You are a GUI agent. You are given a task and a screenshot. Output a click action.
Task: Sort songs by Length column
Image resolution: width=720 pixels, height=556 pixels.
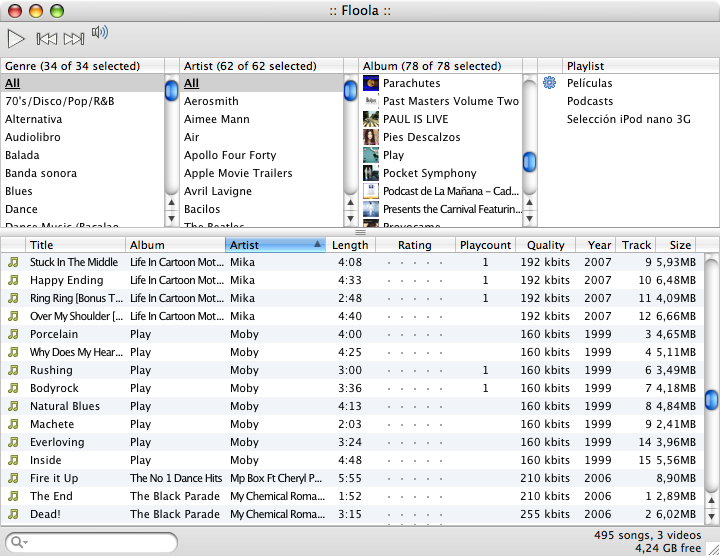point(350,245)
